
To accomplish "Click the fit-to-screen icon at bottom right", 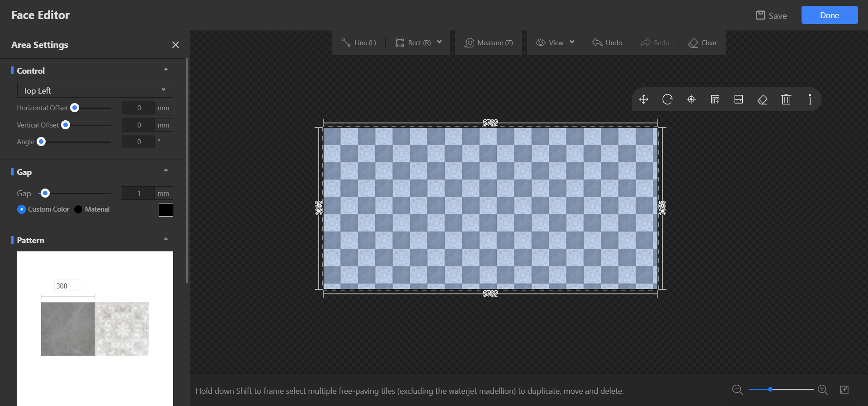I will coord(844,390).
